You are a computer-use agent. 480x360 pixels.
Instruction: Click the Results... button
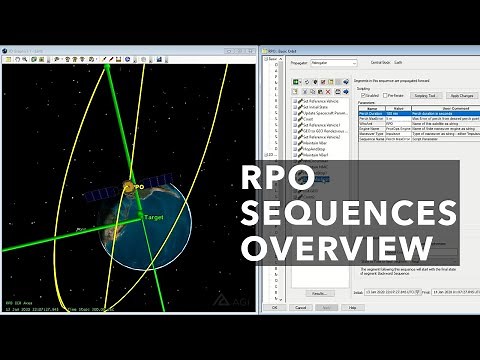click(x=320, y=293)
